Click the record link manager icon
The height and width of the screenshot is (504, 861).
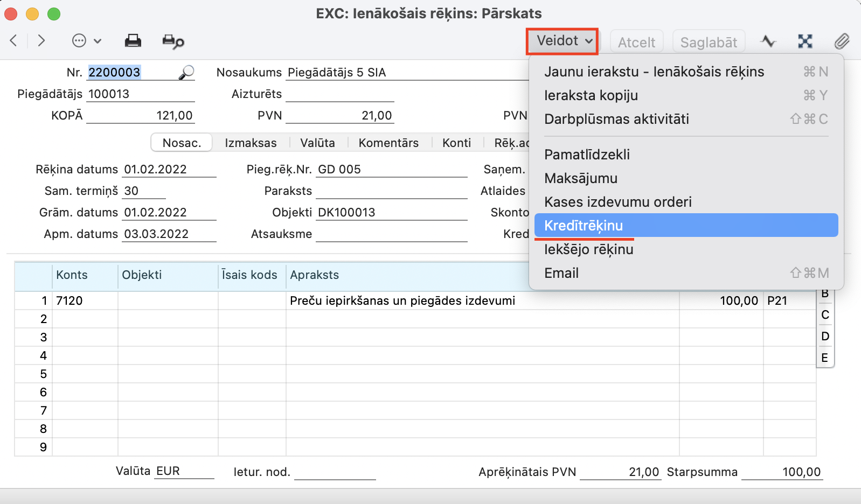(805, 41)
